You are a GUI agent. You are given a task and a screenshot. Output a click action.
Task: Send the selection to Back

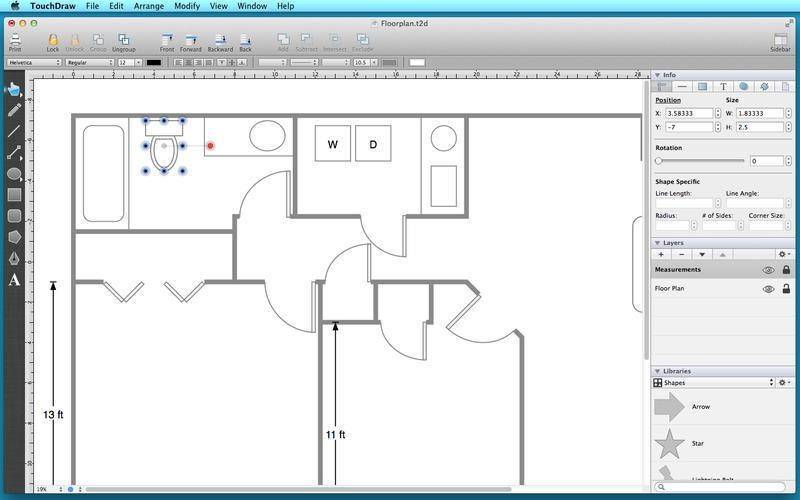pos(245,42)
